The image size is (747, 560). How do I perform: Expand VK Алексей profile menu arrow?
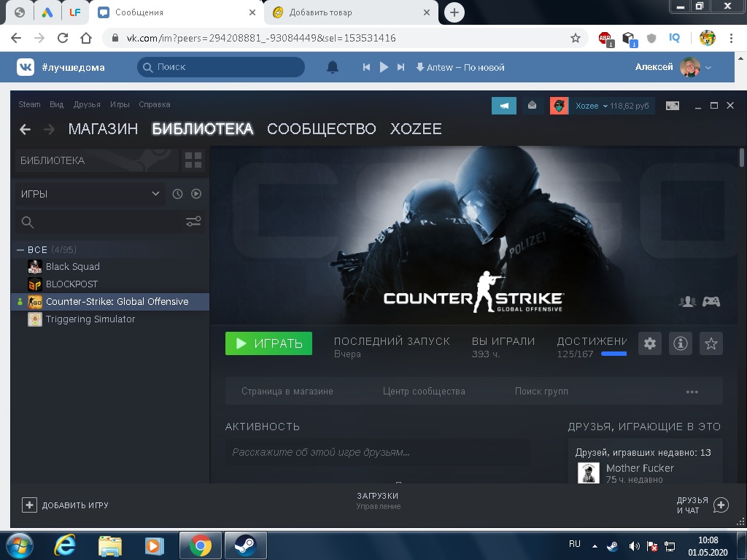pyautogui.click(x=708, y=68)
